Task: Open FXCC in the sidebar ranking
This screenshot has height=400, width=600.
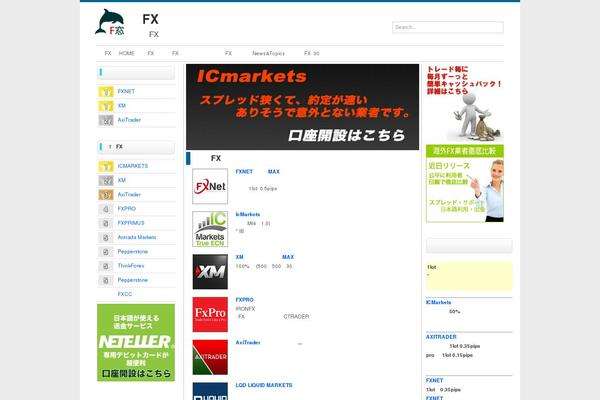Action: pos(124,294)
